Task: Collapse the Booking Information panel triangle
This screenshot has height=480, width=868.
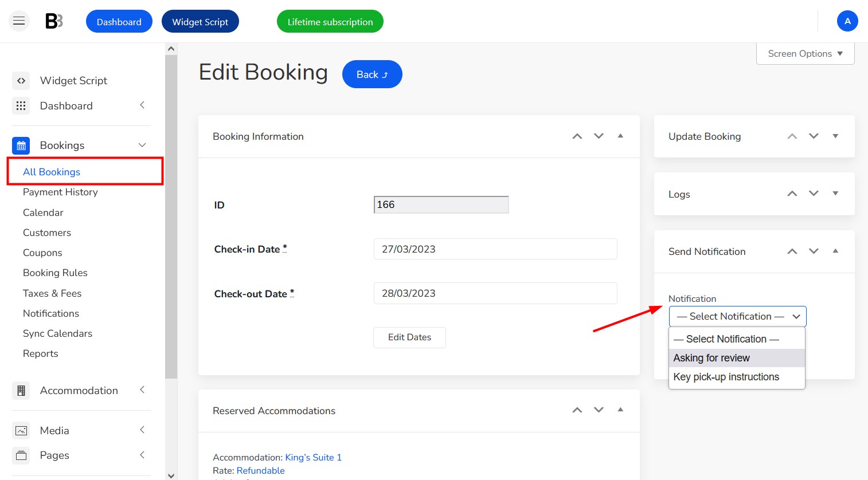Action: [x=620, y=136]
